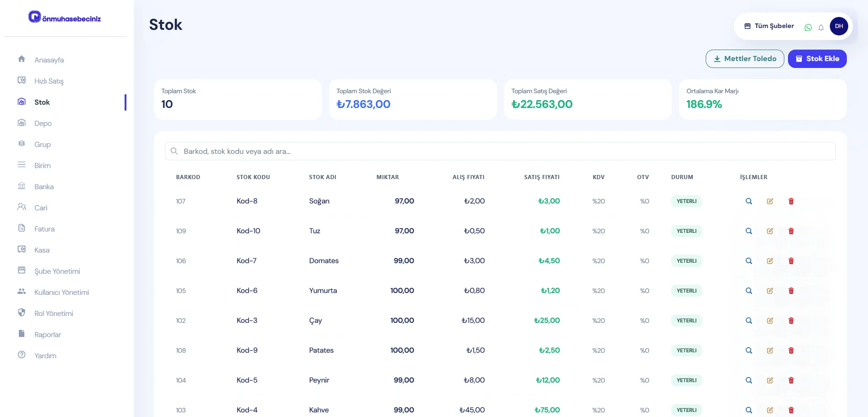Screen dimensions: 868x417
Task: Select Raporlar in sidebar menu
Action: pyautogui.click(x=47, y=335)
